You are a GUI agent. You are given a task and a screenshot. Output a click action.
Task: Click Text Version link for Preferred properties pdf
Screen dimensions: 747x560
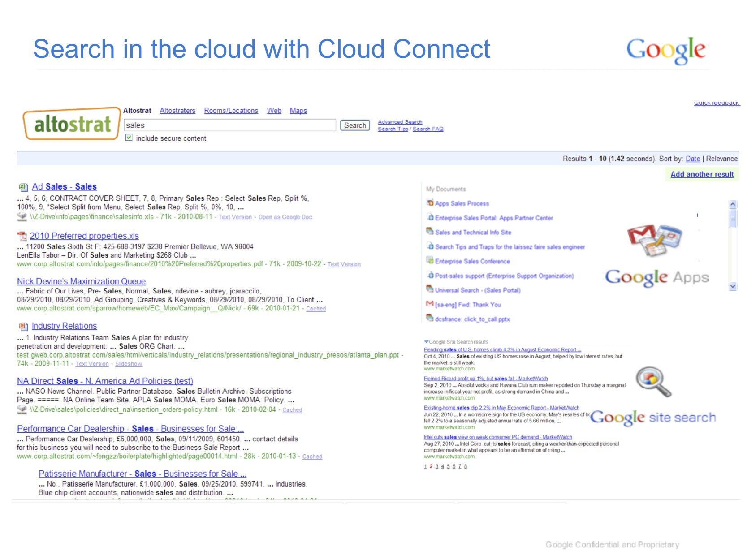(x=344, y=264)
